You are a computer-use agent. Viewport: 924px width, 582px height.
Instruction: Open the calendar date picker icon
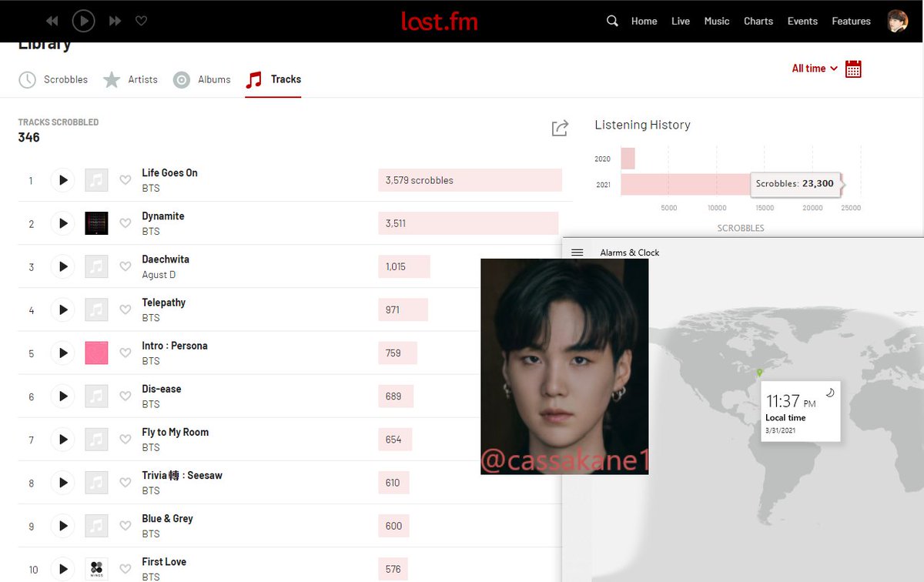coord(853,69)
